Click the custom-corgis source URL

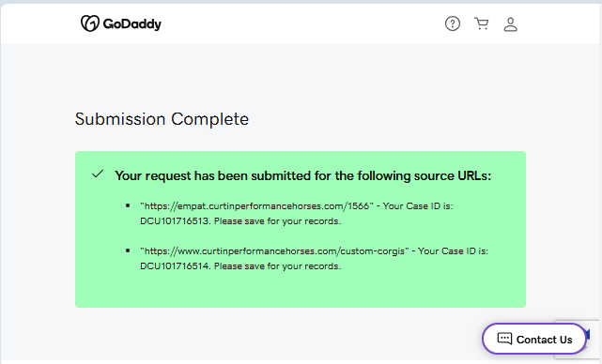(274, 251)
